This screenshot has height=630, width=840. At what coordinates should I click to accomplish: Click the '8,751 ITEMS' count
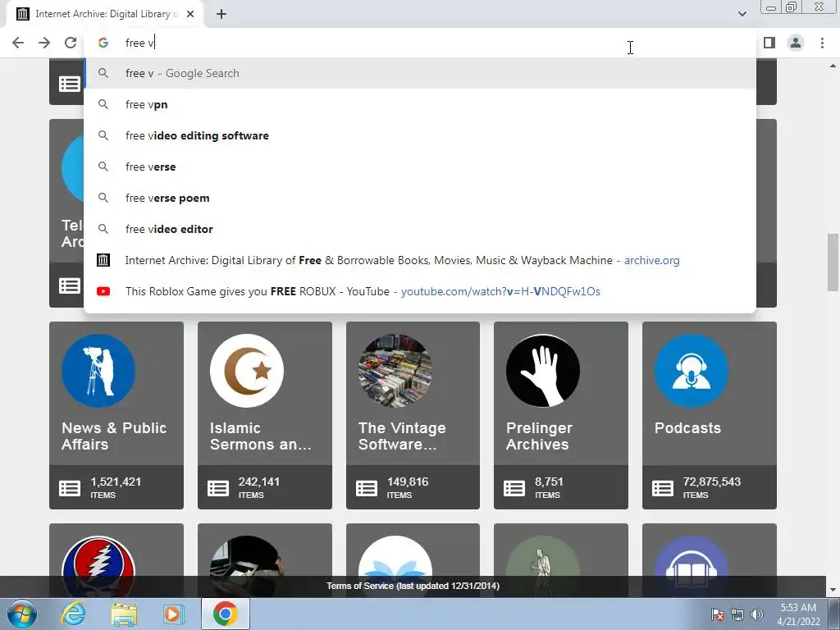click(549, 487)
